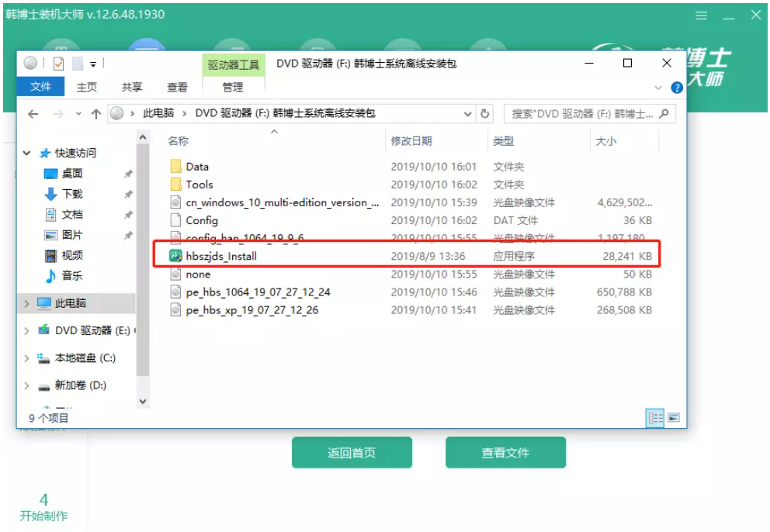This screenshot has height=532, width=770.
Task: Switch to the 管理 ribbon tab
Action: (x=233, y=87)
